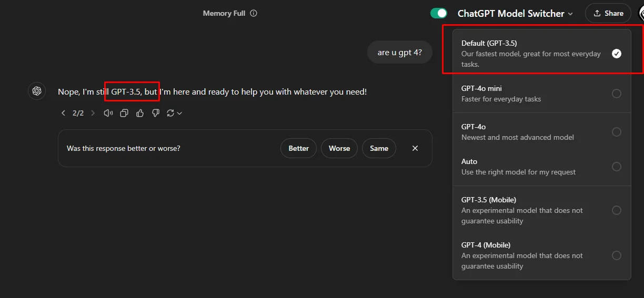This screenshot has width=644, height=298.
Task: Click the ChatGPT logo avatar beside the response
Action: pyautogui.click(x=37, y=91)
